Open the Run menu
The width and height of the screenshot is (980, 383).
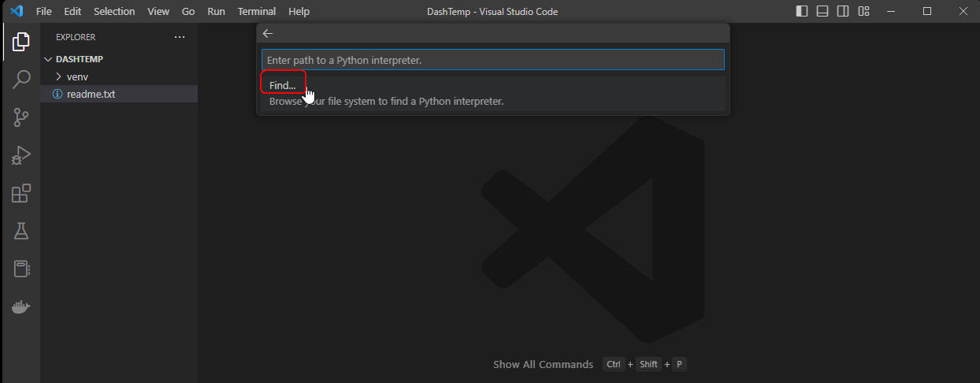216,12
